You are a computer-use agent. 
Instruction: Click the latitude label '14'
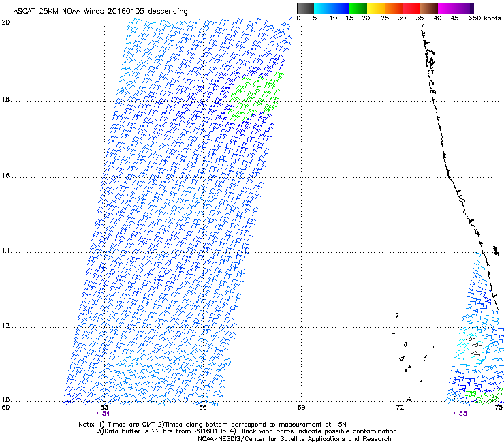point(5,251)
